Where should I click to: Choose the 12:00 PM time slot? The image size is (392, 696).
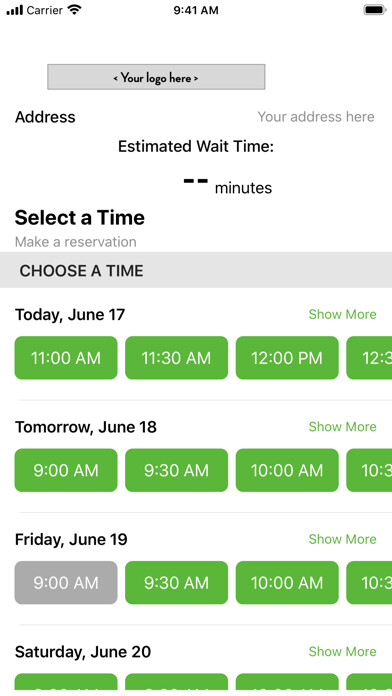click(287, 358)
